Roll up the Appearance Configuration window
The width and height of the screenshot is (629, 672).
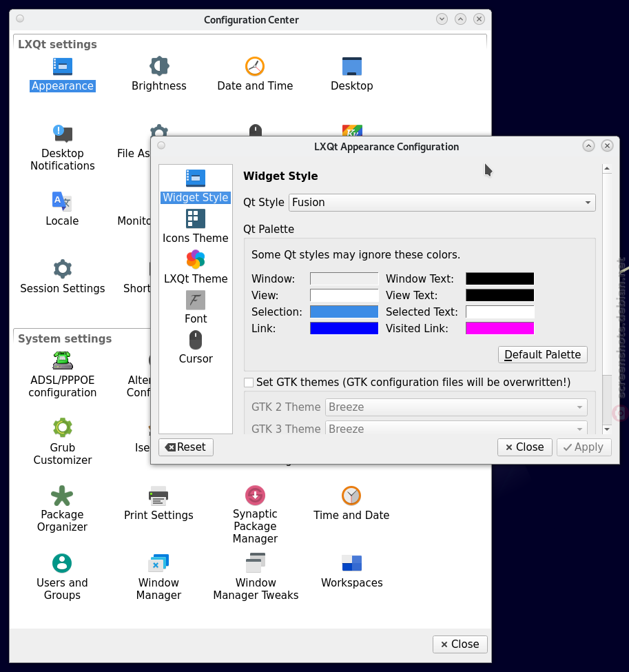click(589, 145)
